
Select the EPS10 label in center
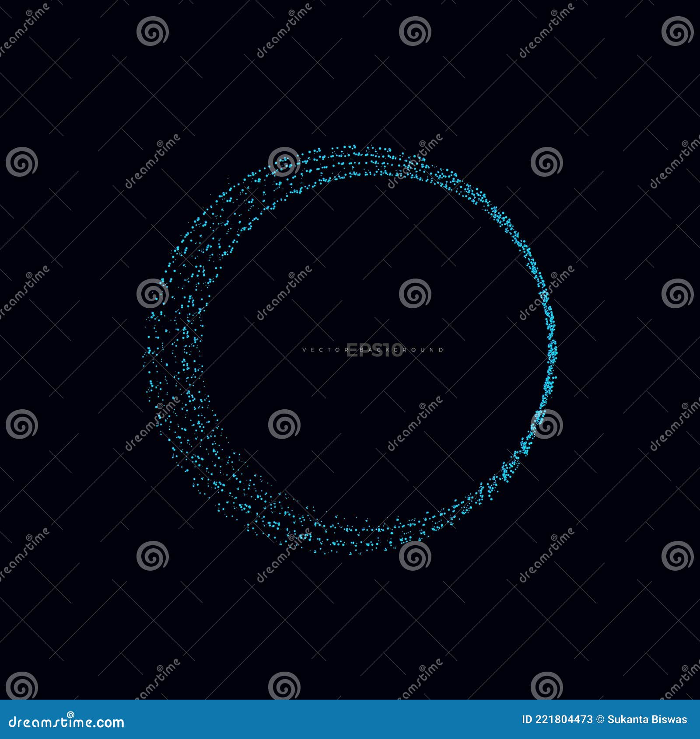click(x=374, y=349)
